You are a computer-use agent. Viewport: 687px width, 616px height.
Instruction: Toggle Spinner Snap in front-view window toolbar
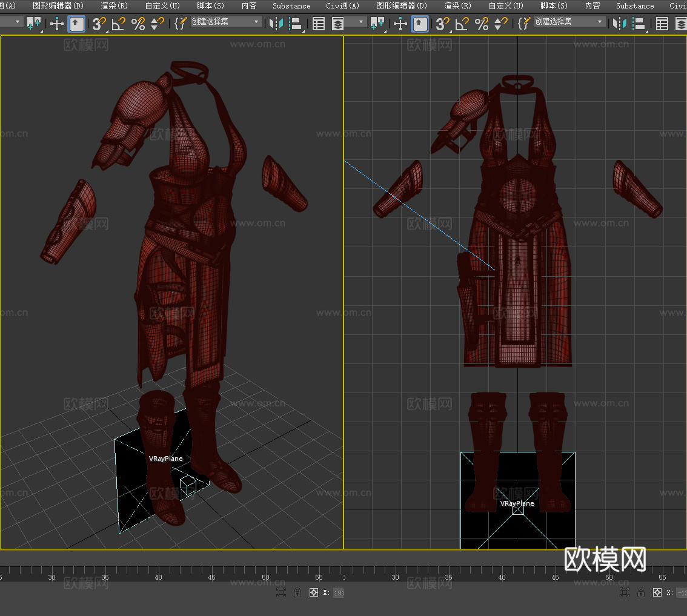pyautogui.click(x=501, y=24)
